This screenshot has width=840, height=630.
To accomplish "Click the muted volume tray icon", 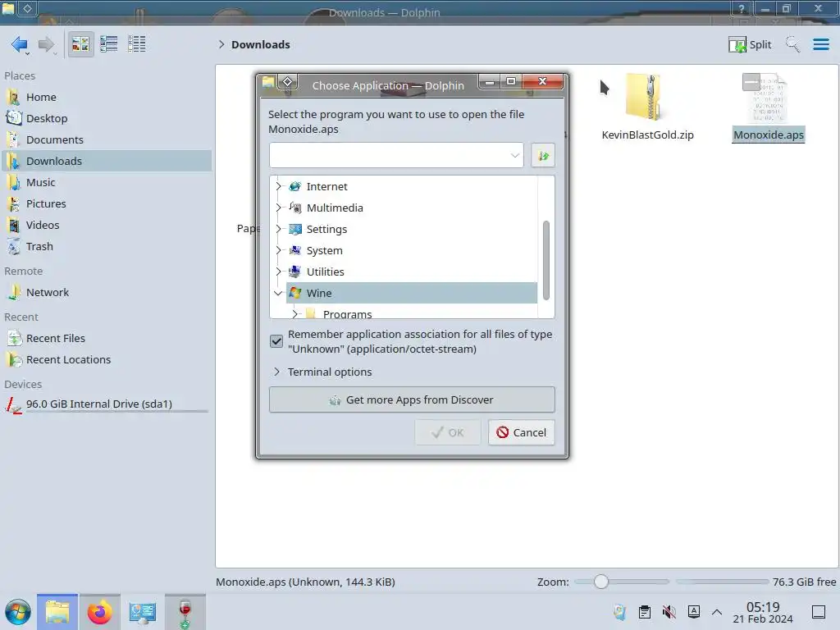I will coord(669,612).
